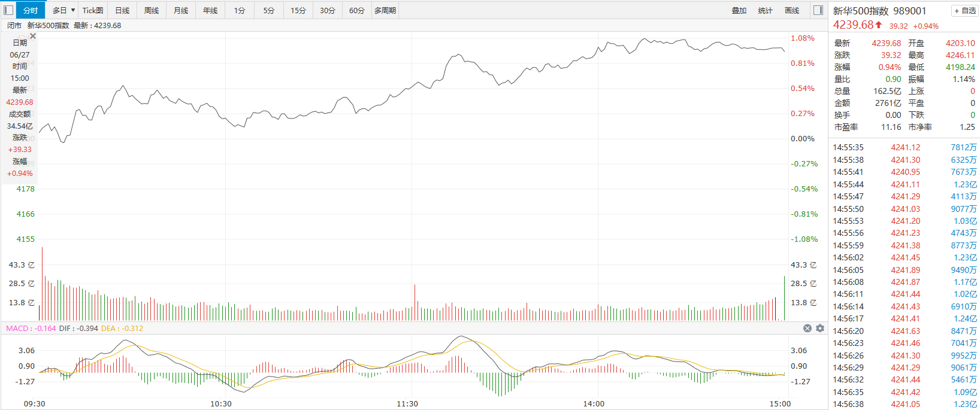Toggle the left sidebar panel icon

[8, 10]
